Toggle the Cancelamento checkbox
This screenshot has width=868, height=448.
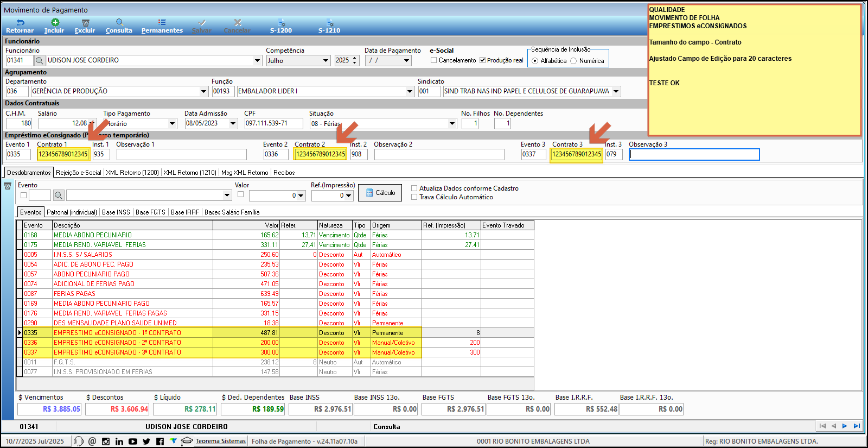click(433, 60)
